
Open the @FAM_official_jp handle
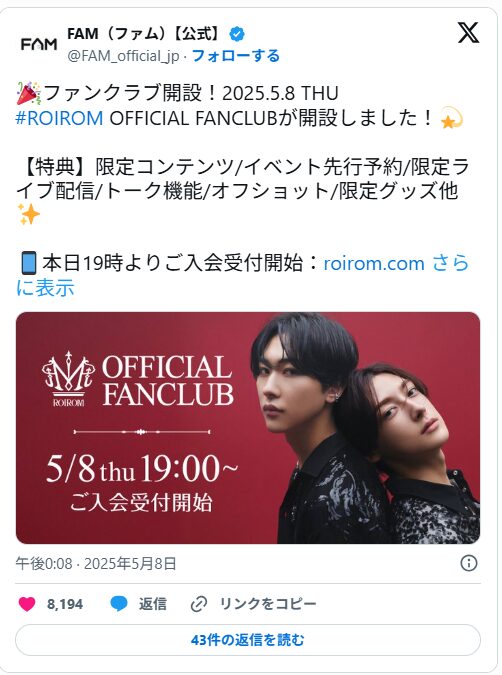[x=123, y=56]
